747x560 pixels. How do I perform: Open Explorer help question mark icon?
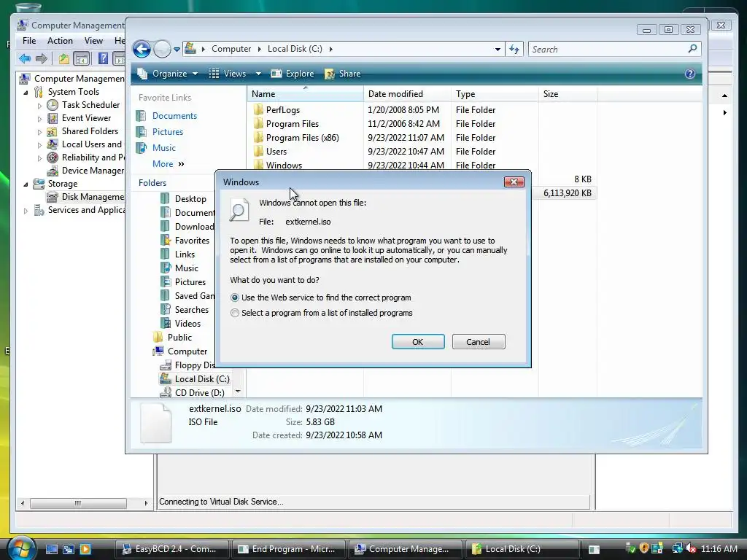690,74
